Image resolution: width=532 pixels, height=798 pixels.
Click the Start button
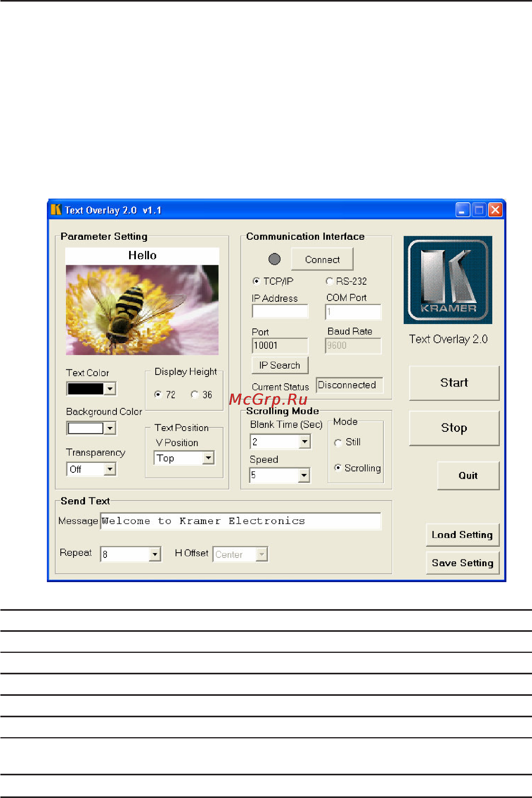click(x=454, y=382)
